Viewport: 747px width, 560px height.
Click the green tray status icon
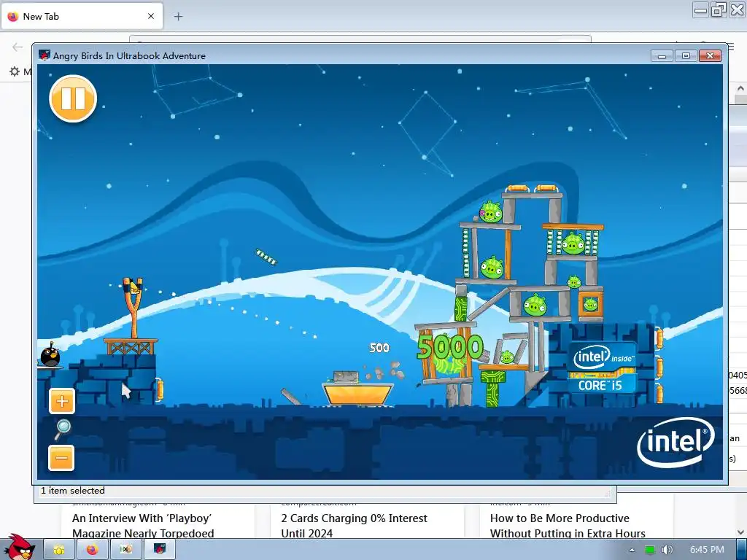point(650,550)
